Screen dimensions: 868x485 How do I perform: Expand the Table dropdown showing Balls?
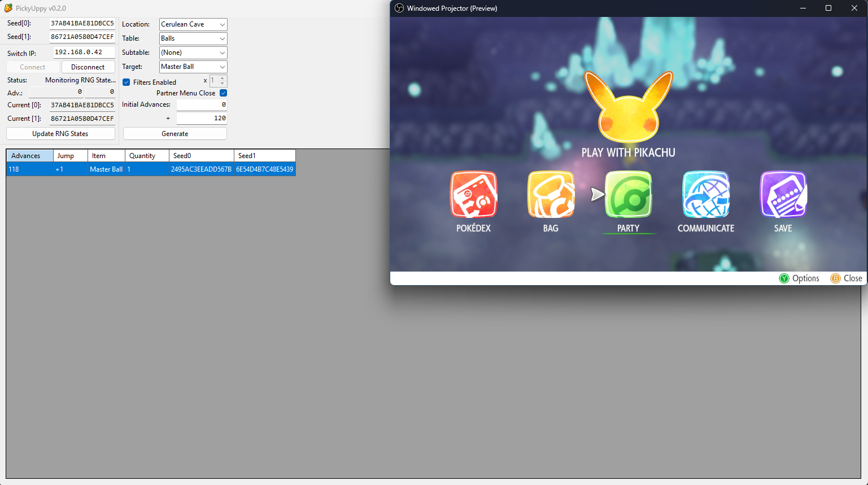click(193, 38)
